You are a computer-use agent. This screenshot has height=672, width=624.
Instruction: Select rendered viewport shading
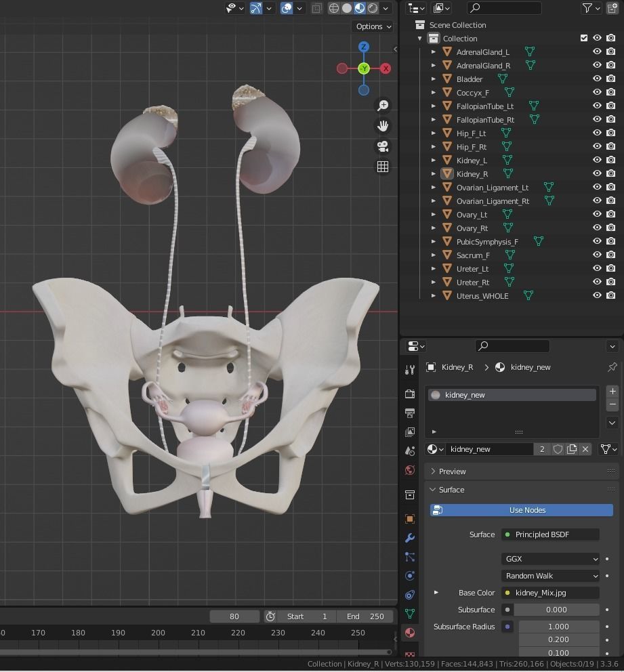click(373, 8)
